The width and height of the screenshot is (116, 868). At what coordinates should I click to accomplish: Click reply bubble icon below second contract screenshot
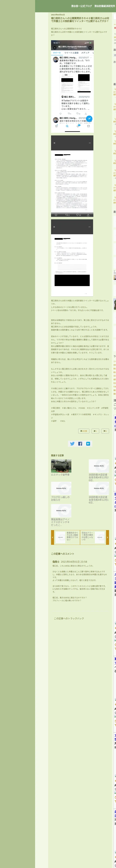56,215
